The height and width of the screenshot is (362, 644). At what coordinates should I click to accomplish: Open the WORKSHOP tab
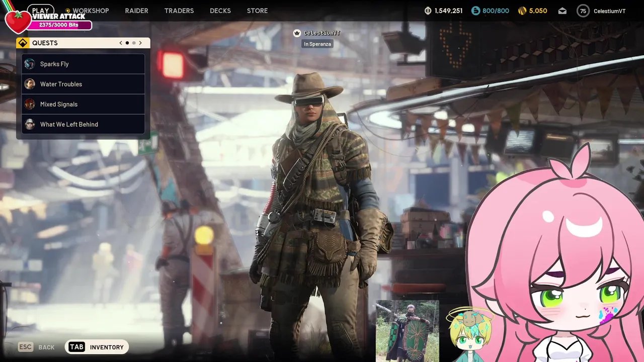(91, 11)
